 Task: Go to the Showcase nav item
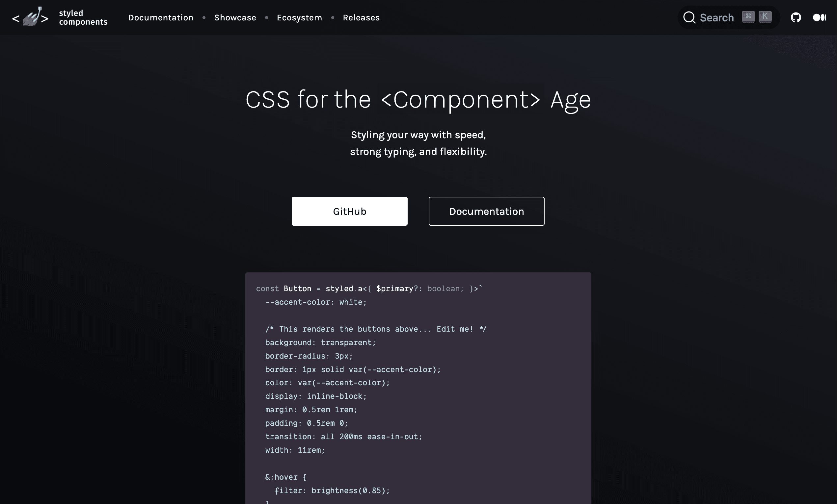pyautogui.click(x=235, y=17)
